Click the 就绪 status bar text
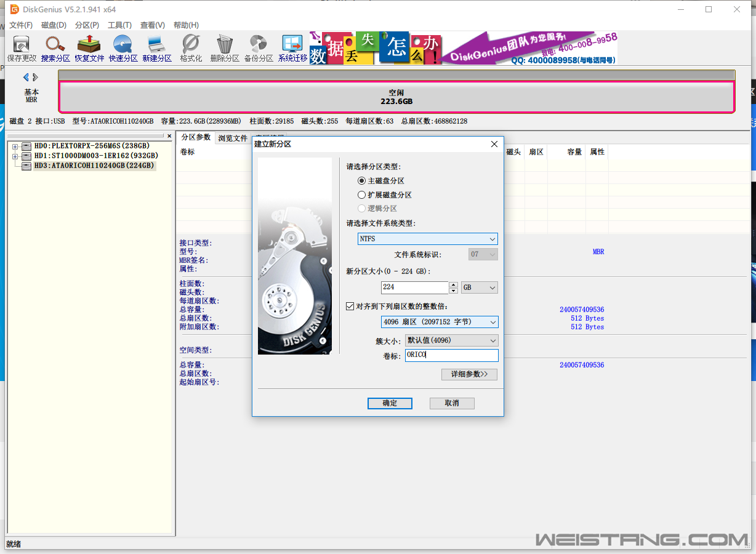This screenshot has height=554, width=756. (13, 544)
